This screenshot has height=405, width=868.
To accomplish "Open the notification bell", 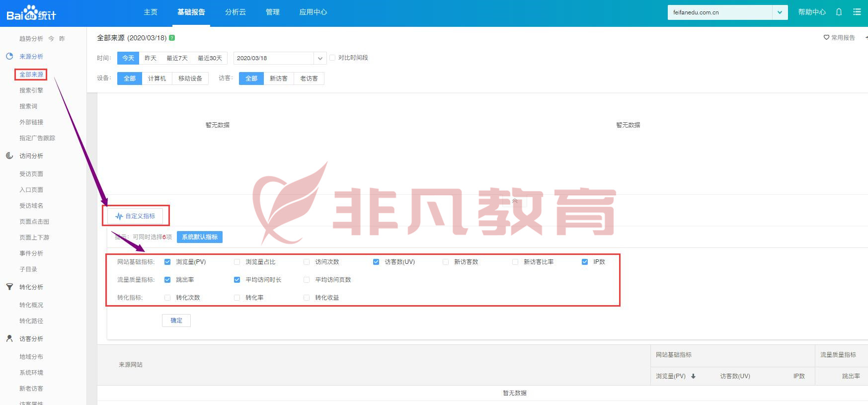I will 839,12.
